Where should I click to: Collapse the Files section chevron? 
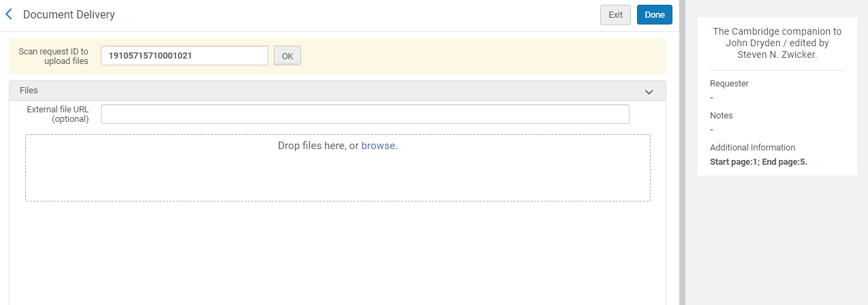(649, 91)
